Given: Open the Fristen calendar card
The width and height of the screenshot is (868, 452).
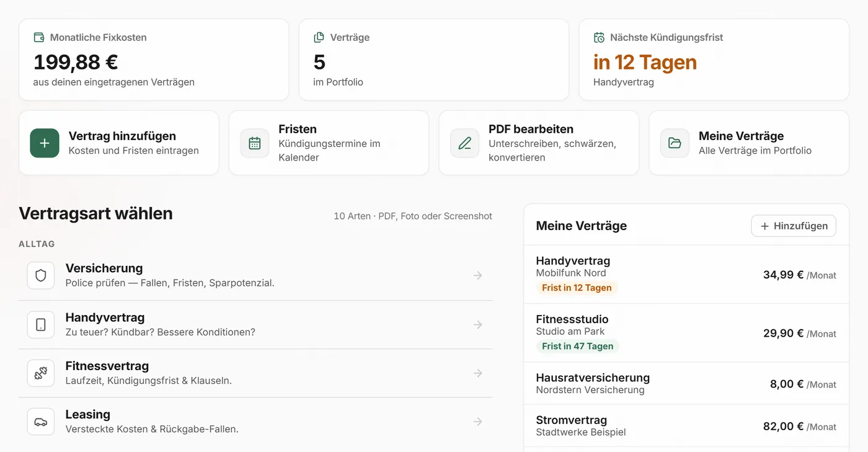Looking at the screenshot, I should point(329,143).
